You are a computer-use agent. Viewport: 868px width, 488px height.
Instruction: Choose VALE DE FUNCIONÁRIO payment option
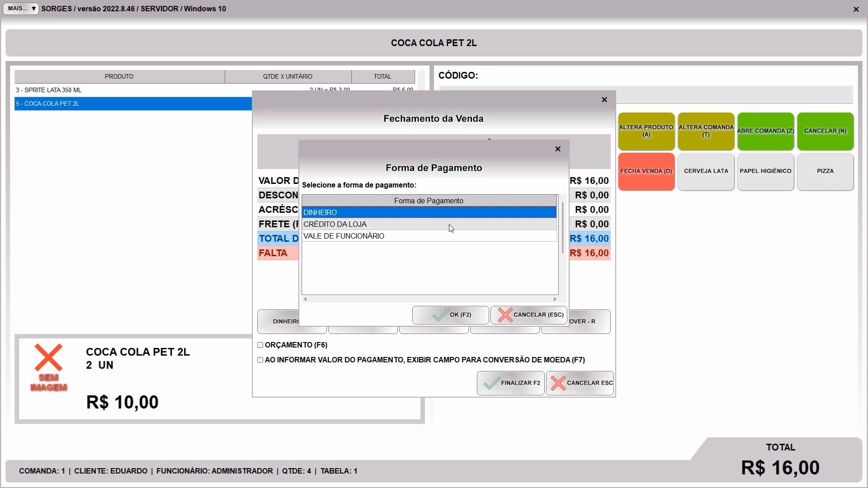click(x=429, y=236)
